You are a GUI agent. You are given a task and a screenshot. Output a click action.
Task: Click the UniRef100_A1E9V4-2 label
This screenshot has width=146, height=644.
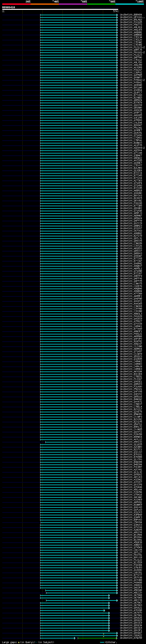pos(132,148)
